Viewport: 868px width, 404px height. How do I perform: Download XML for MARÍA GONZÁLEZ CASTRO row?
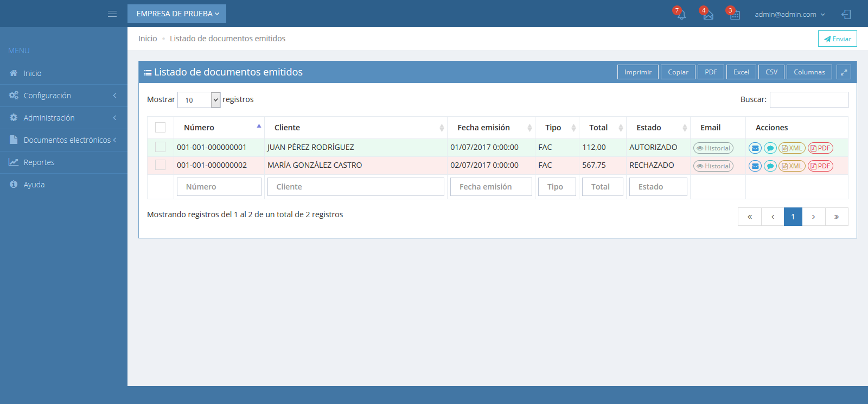click(792, 166)
